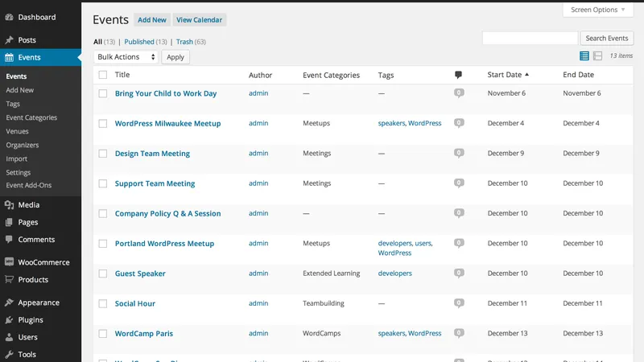Click the Posts pushpin icon
This screenshot has height=362, width=644.
(x=9, y=40)
